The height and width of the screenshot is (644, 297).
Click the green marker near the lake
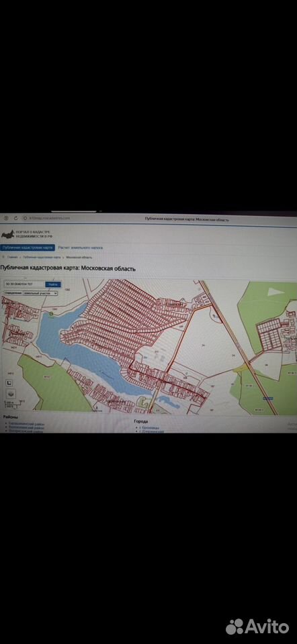(x=51, y=314)
